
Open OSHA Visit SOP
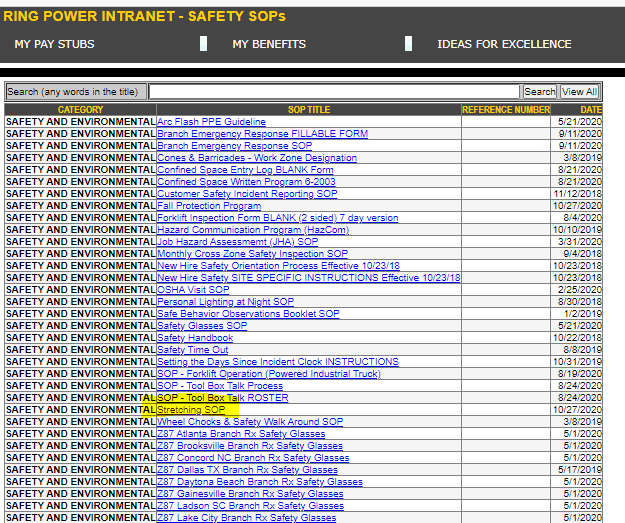click(193, 290)
